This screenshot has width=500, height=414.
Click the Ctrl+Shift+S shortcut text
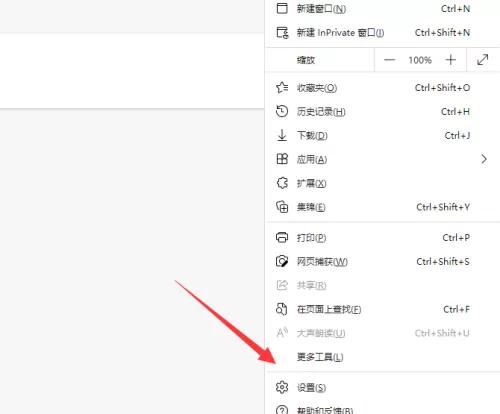[x=443, y=262]
